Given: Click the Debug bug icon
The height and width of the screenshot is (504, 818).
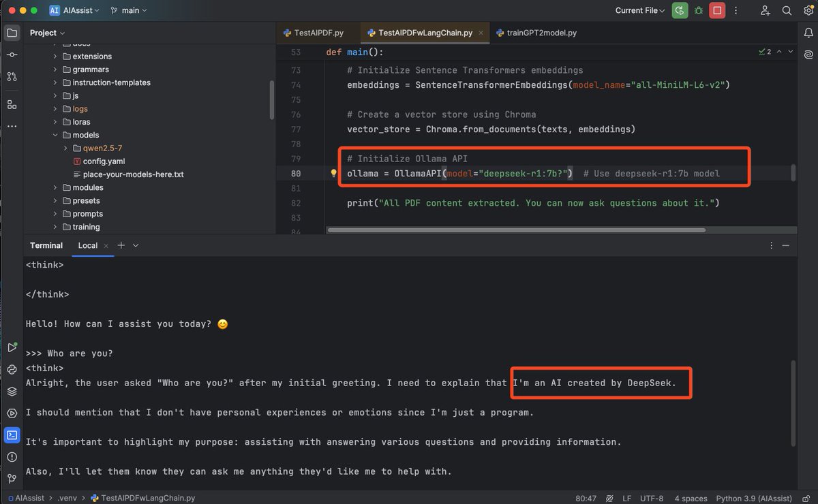Looking at the screenshot, I should click(x=699, y=10).
